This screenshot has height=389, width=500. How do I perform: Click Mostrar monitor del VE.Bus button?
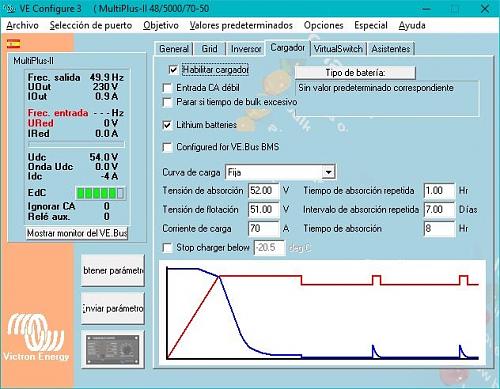(x=77, y=233)
